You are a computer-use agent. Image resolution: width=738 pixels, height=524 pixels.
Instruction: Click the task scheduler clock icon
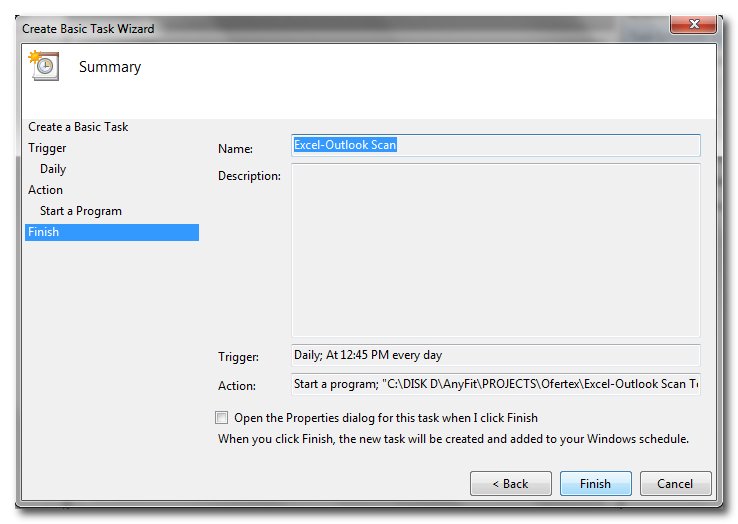coord(43,66)
